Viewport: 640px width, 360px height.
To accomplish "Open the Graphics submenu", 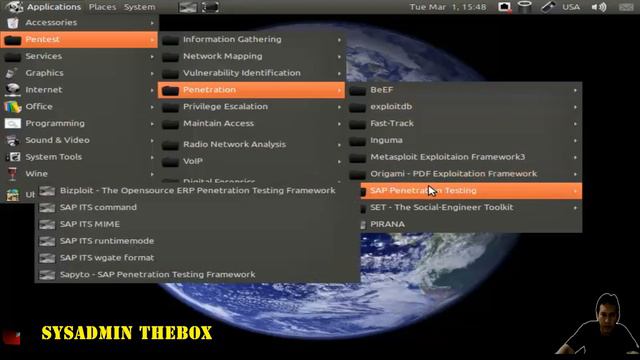I will click(79, 73).
